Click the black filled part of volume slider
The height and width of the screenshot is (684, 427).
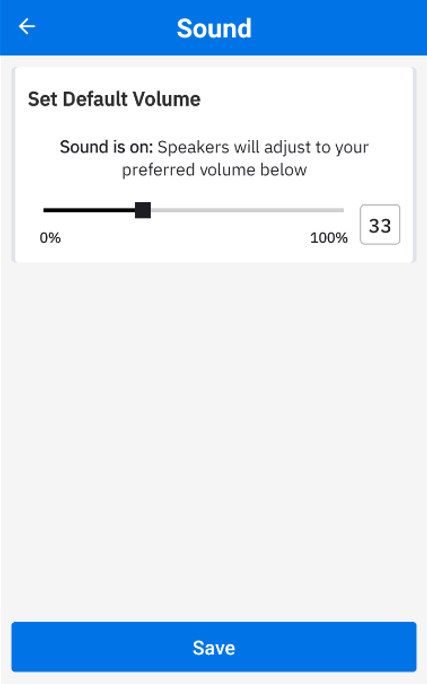tap(89, 210)
